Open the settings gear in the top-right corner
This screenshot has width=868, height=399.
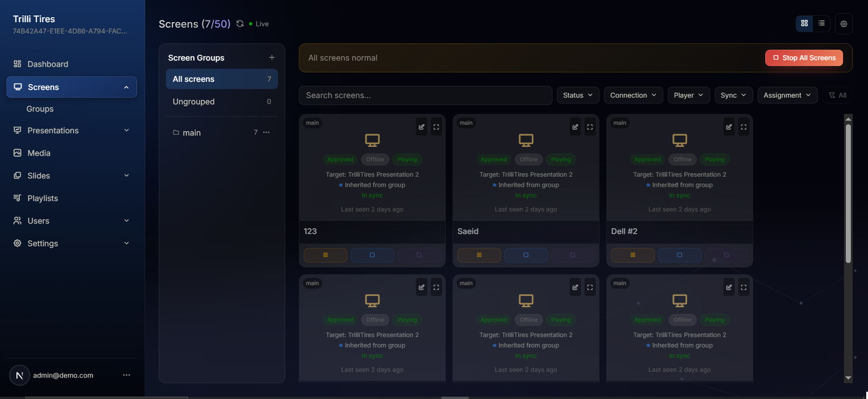click(844, 24)
